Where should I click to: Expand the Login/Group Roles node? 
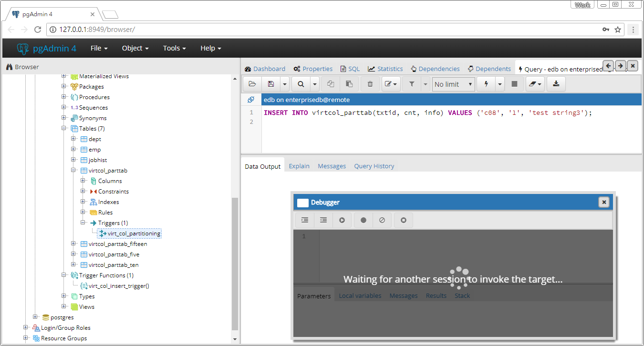(x=26, y=328)
